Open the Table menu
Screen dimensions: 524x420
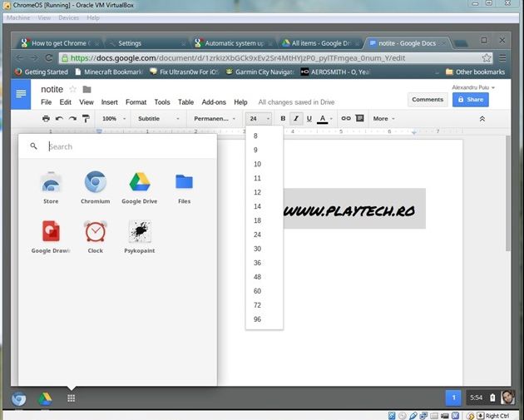185,102
